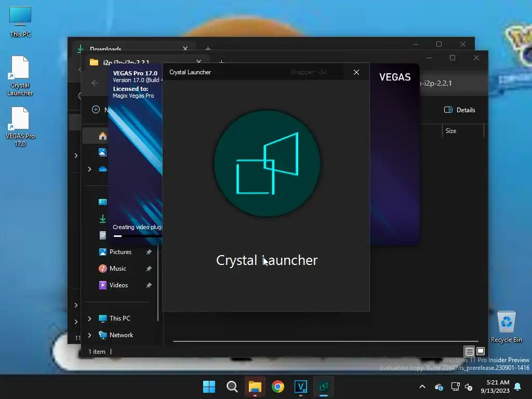The height and width of the screenshot is (399, 532).
Task: Click the VEGAS logo on splash screen
Action: pyautogui.click(x=395, y=77)
